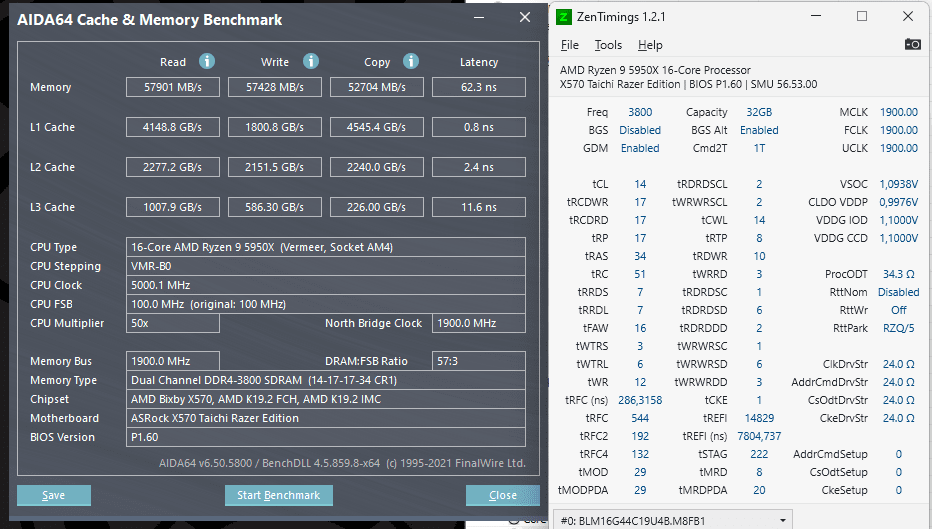Click the Read info icon in AIDA64
Screen dimensions: 932x529
pyautogui.click(x=206, y=61)
